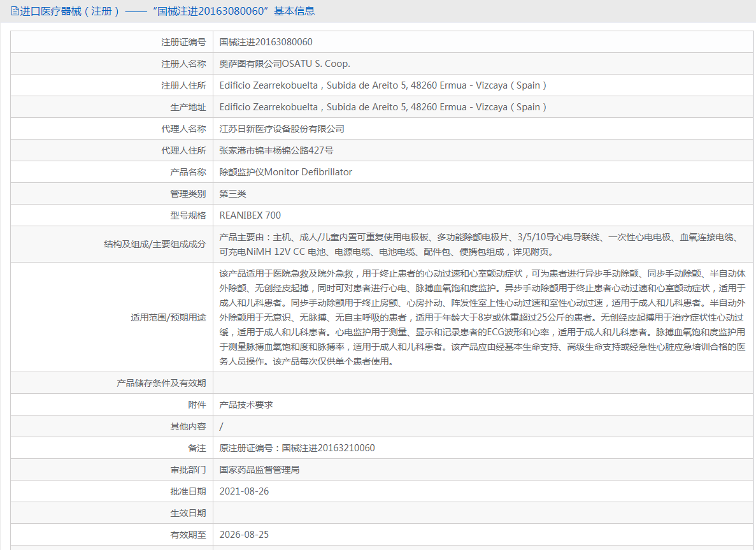
Task: Select the registration number value 国械注进20163080060
Action: (x=266, y=42)
